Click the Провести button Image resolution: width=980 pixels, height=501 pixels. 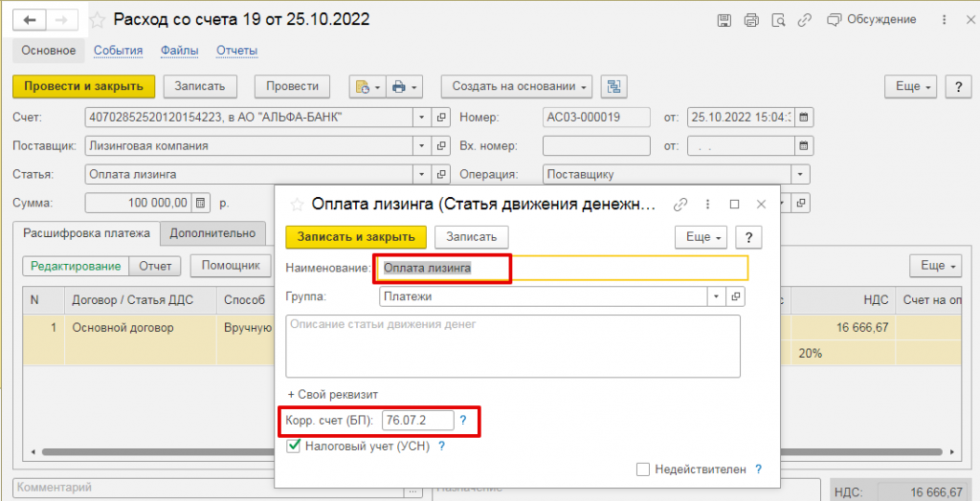tap(292, 87)
